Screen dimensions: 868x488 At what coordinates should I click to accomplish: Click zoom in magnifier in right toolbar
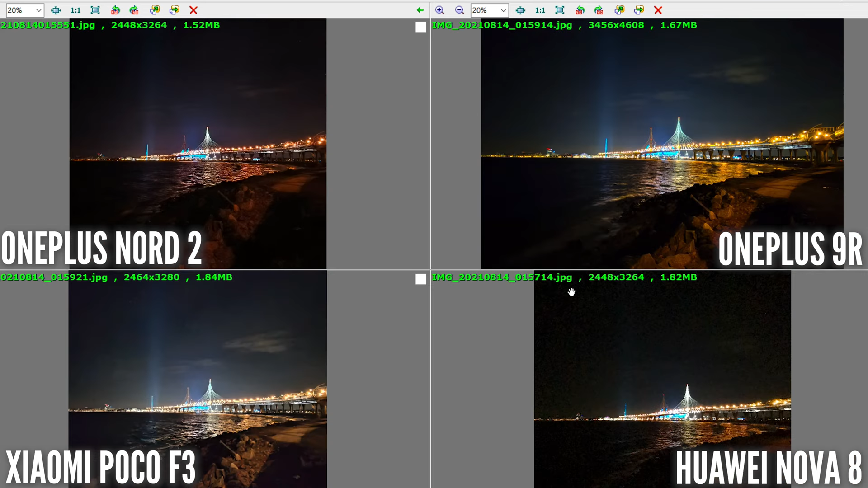click(439, 10)
